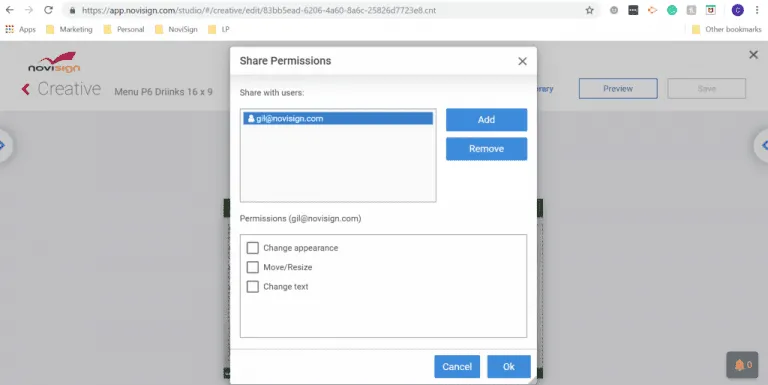Expand the right side panel arrow
This screenshot has height=385, width=768.
tap(763, 145)
